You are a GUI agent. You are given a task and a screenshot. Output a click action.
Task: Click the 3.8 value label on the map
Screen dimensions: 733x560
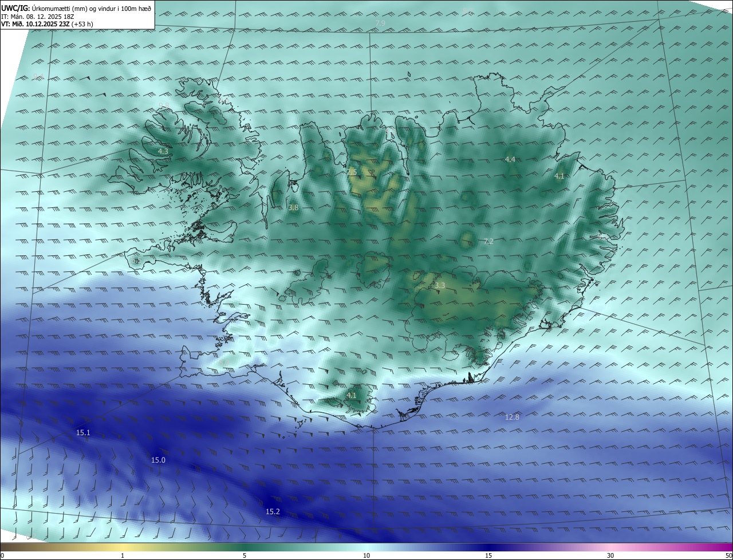coord(293,208)
